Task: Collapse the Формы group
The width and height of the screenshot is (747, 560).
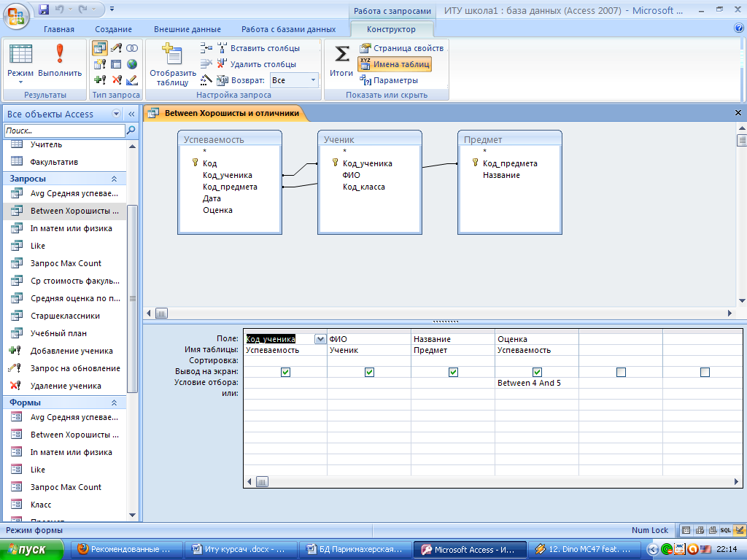Action: [x=115, y=402]
